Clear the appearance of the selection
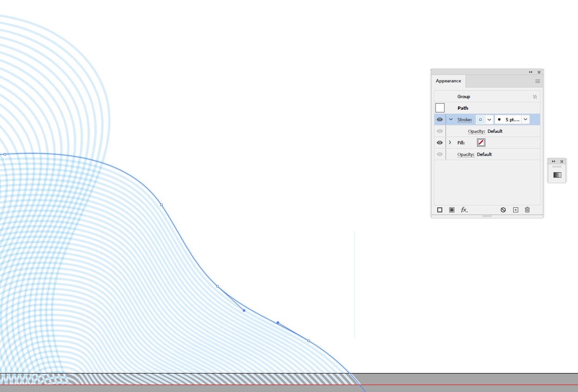Screen dimensions: 578x392 [503, 210]
